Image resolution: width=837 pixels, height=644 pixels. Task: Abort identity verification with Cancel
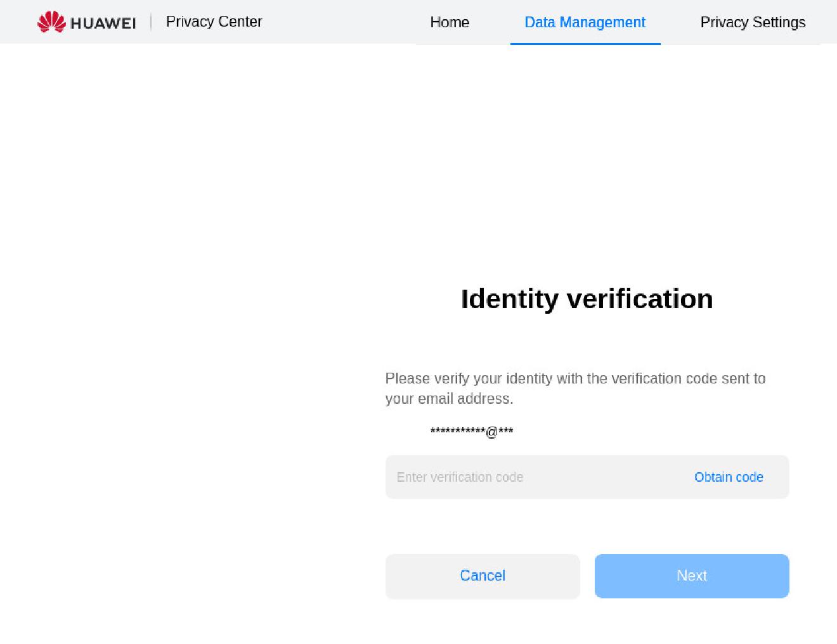pos(483,576)
